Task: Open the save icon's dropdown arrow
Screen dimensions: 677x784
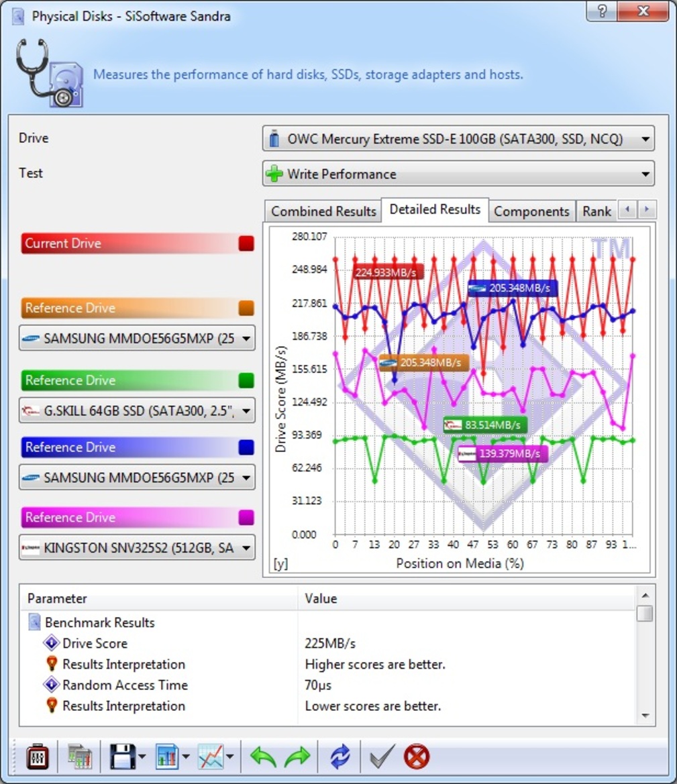Action: coord(142,757)
